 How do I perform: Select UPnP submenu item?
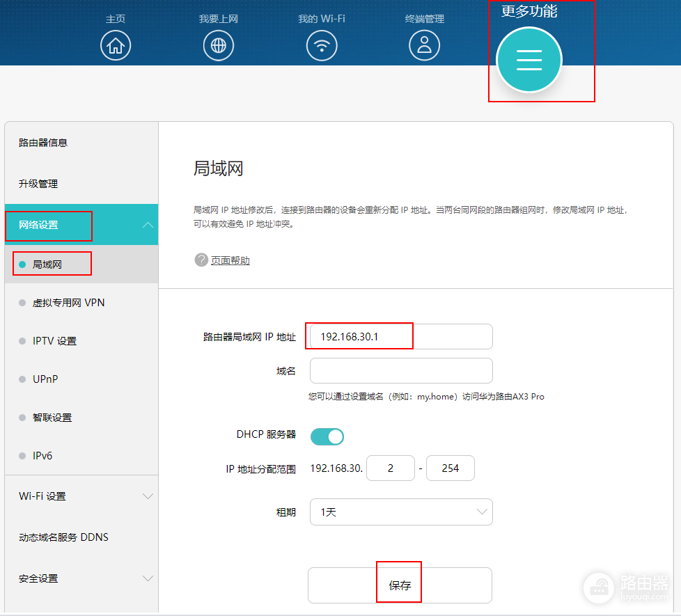(x=81, y=379)
